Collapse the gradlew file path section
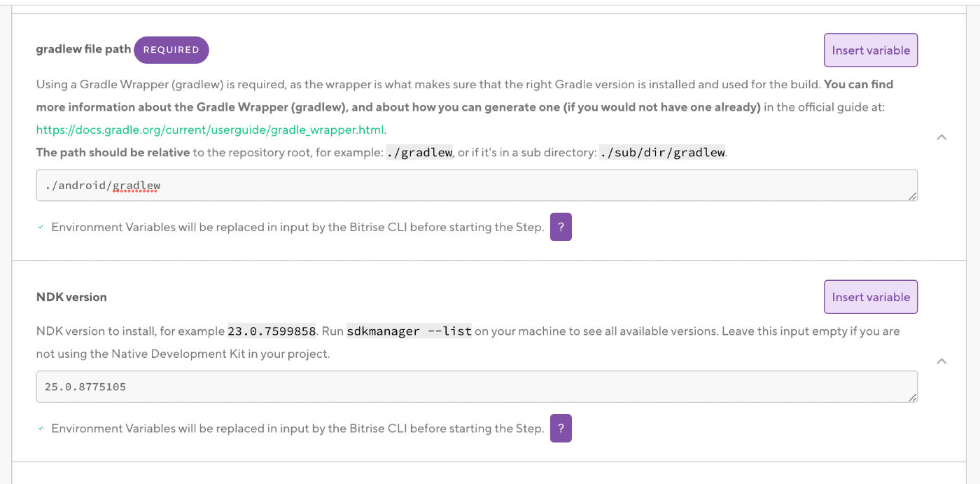The height and width of the screenshot is (484, 980). 941,137
